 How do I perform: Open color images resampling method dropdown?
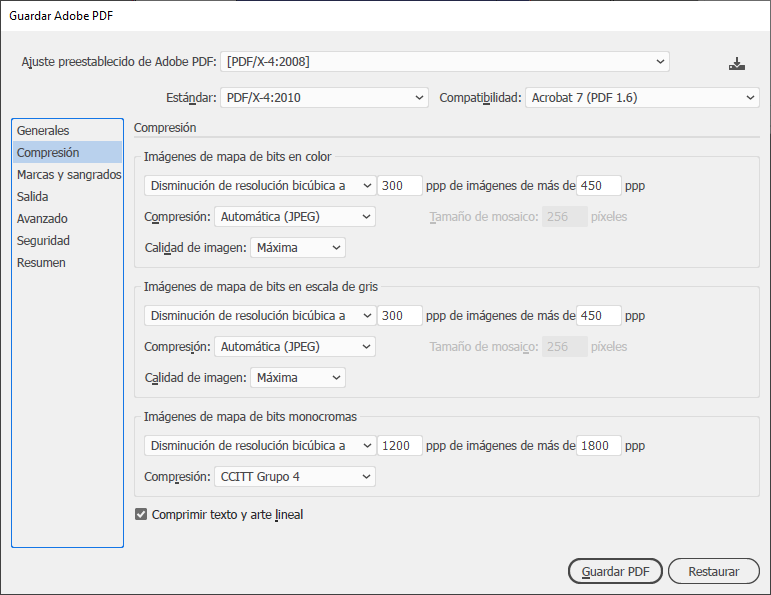pos(260,185)
